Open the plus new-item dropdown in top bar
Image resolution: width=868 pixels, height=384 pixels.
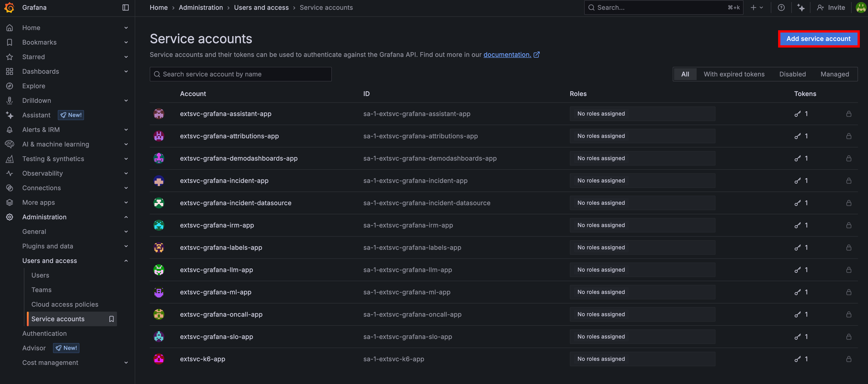(756, 8)
